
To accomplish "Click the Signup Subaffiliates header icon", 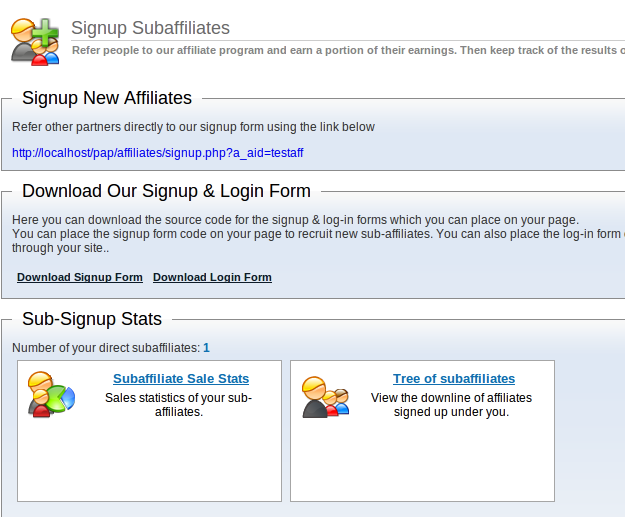I will tap(35, 42).
